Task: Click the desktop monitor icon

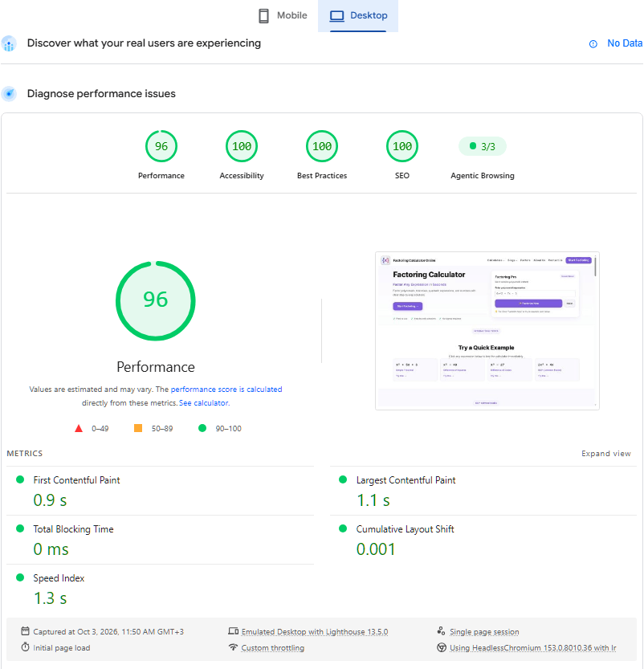Action: click(x=337, y=16)
